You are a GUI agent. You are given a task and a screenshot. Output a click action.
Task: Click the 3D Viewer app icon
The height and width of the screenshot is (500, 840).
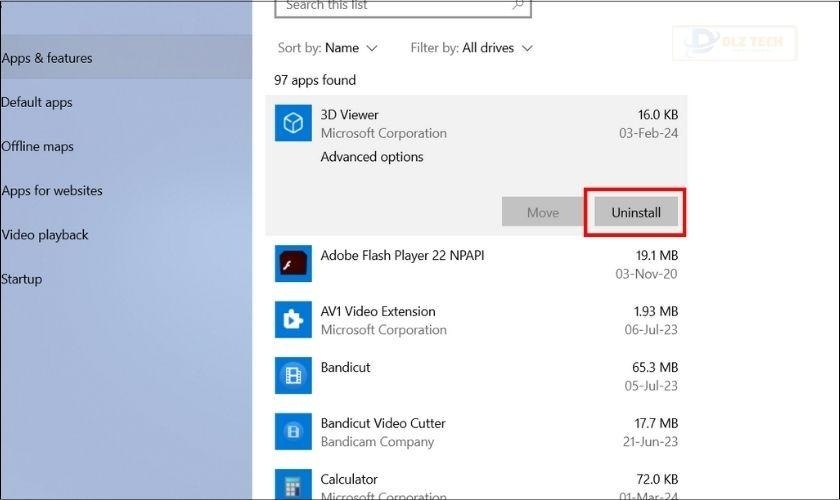coord(293,123)
